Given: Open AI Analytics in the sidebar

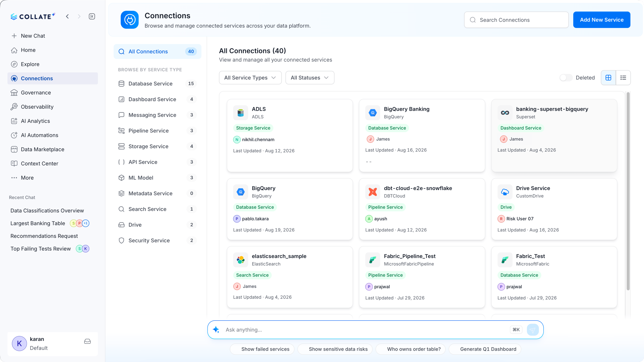Looking at the screenshot, I should point(52,121).
